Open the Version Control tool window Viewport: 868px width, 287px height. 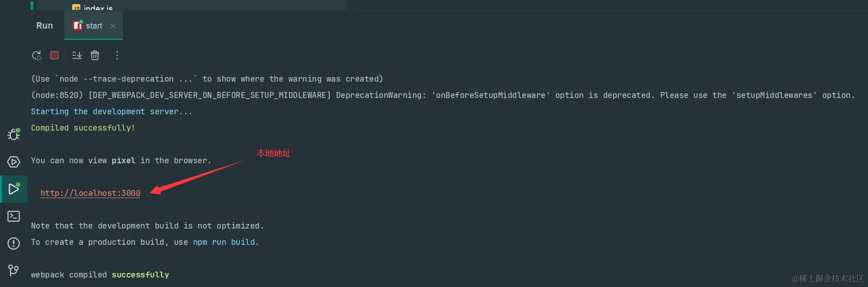click(14, 271)
